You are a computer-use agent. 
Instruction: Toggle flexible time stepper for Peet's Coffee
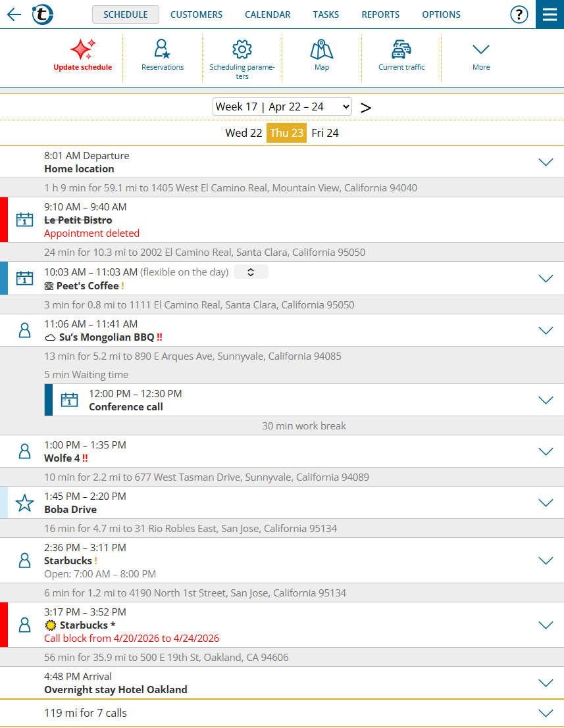click(251, 272)
